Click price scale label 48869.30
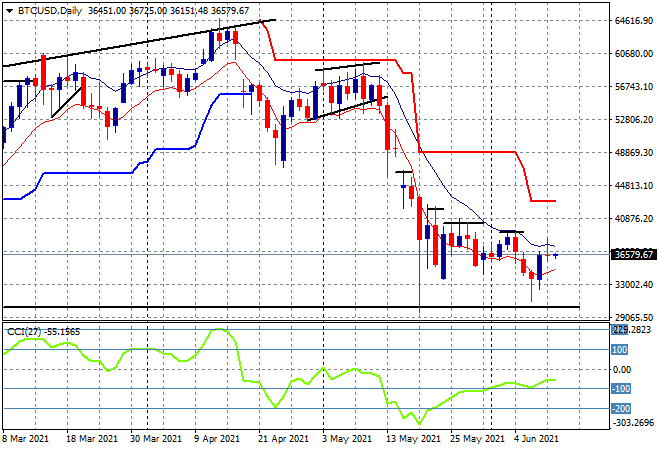The image size is (660, 450). 634,152
